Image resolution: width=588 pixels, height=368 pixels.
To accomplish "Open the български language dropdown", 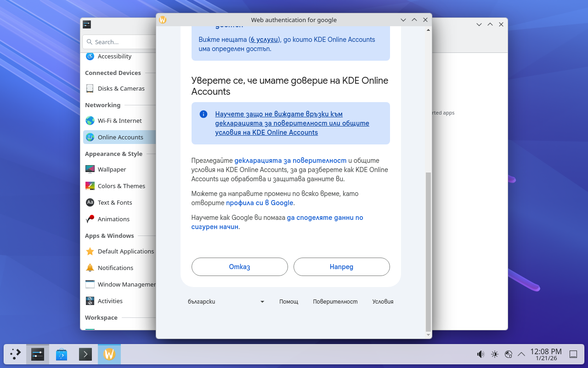I will click(226, 302).
